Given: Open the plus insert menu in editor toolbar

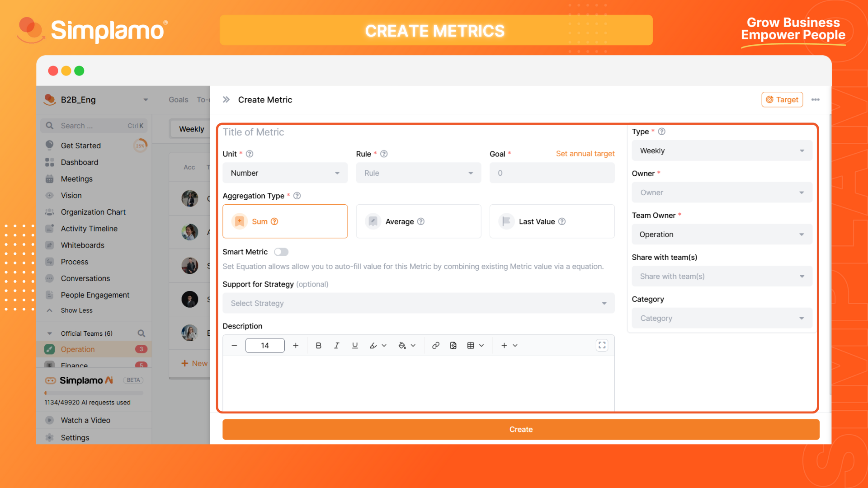Looking at the screenshot, I should [x=509, y=346].
